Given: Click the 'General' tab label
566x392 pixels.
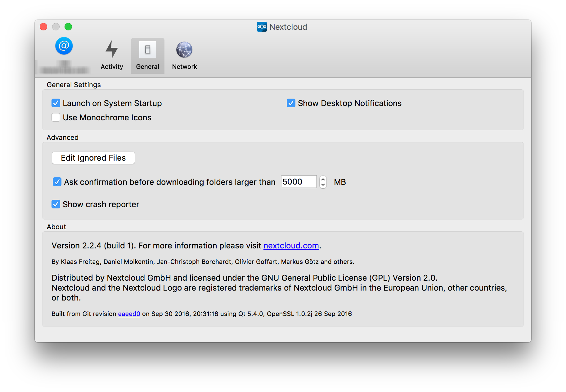Looking at the screenshot, I should click(x=148, y=67).
